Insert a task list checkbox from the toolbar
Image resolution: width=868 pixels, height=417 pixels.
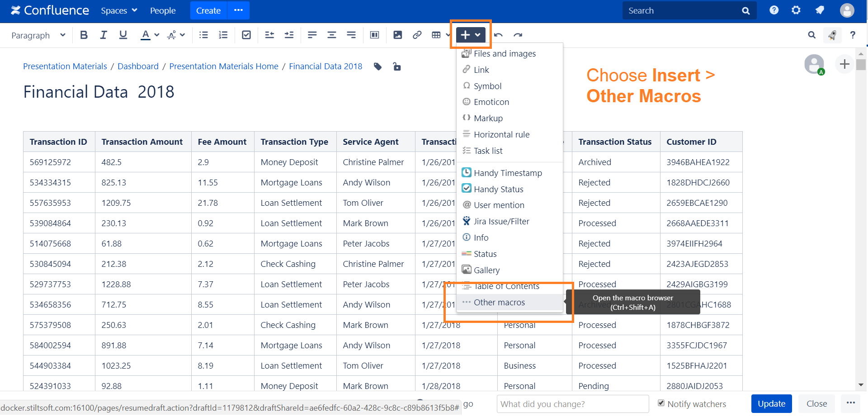click(246, 35)
